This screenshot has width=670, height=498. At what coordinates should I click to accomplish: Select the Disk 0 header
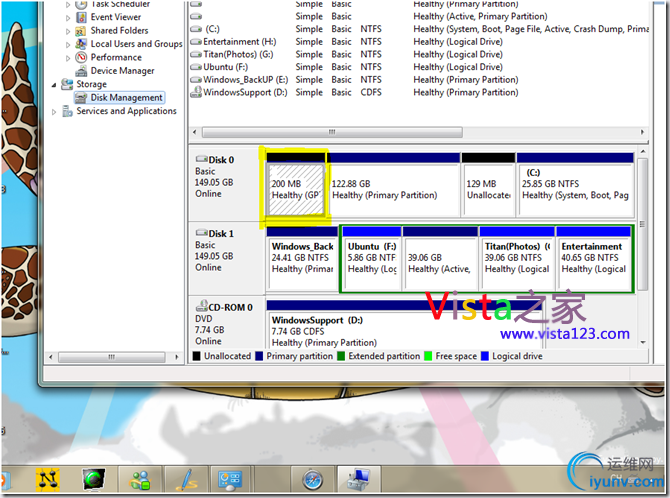pyautogui.click(x=226, y=184)
